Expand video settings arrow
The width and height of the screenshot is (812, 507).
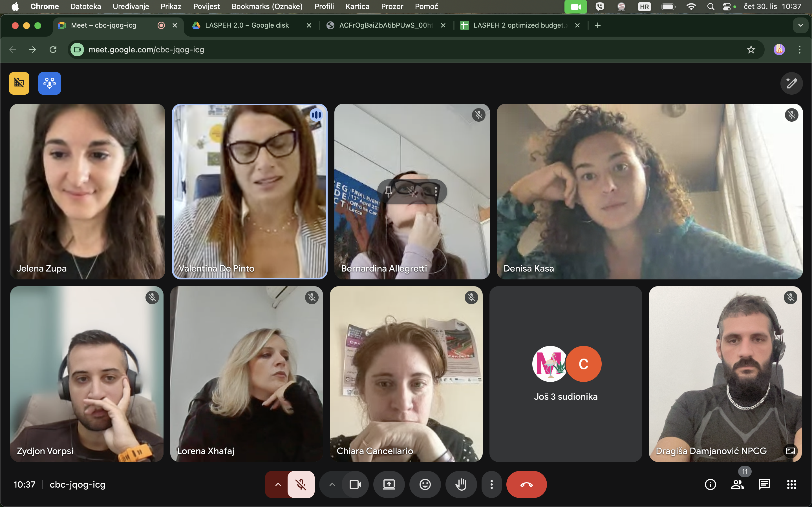[332, 484]
